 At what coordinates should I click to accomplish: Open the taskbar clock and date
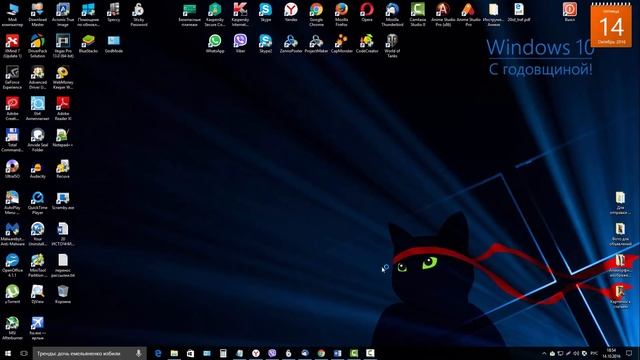[x=611, y=353]
